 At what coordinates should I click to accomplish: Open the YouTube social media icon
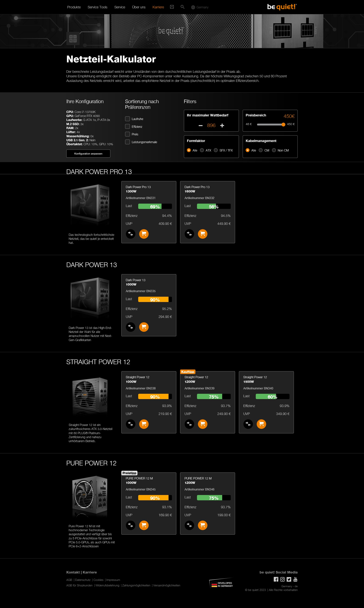(x=295, y=579)
